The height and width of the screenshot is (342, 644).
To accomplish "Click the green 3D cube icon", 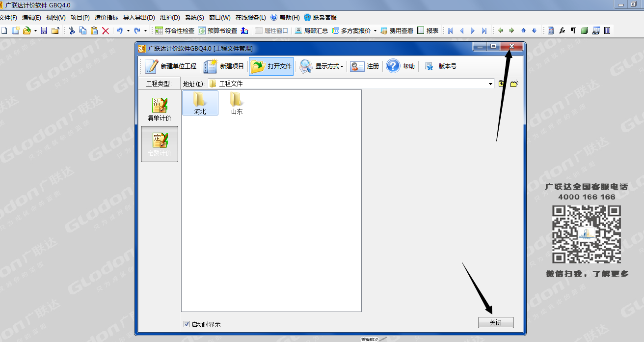I will pos(584,30).
